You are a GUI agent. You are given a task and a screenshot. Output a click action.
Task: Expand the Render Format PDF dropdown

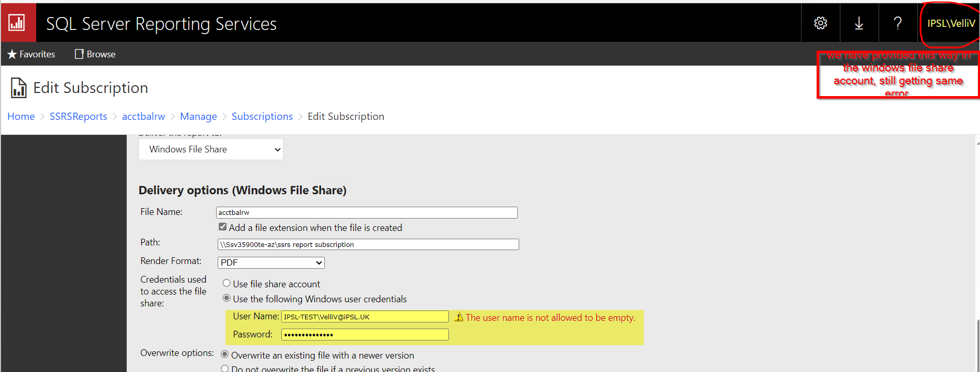[x=271, y=262]
